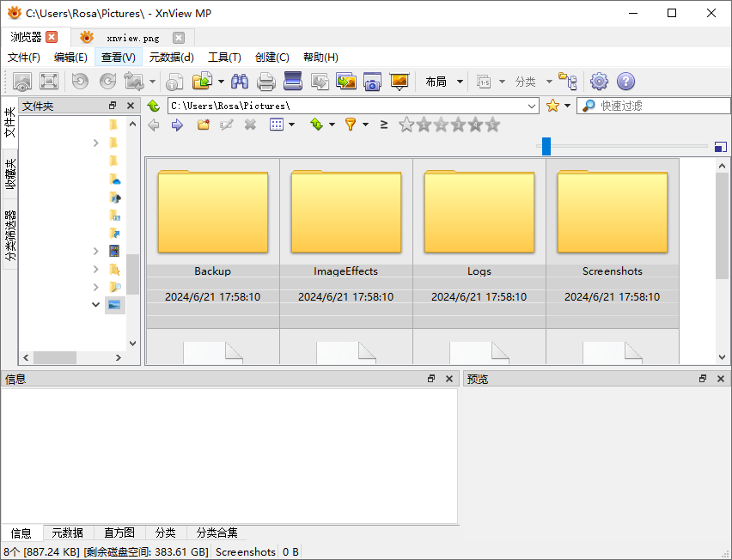Launch the slideshow tool
The height and width of the screenshot is (560, 732).
tap(398, 81)
